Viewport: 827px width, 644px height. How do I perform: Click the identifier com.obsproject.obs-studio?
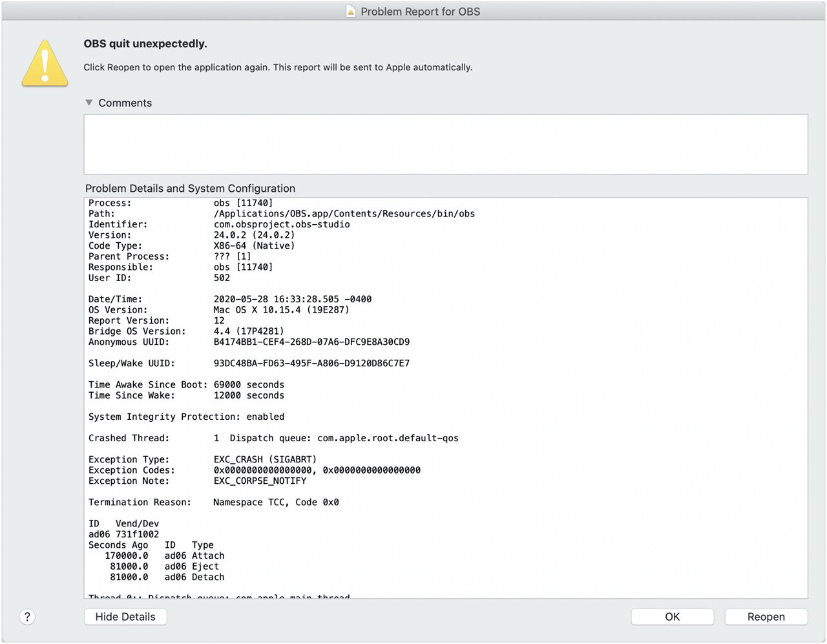pyautogui.click(x=282, y=224)
